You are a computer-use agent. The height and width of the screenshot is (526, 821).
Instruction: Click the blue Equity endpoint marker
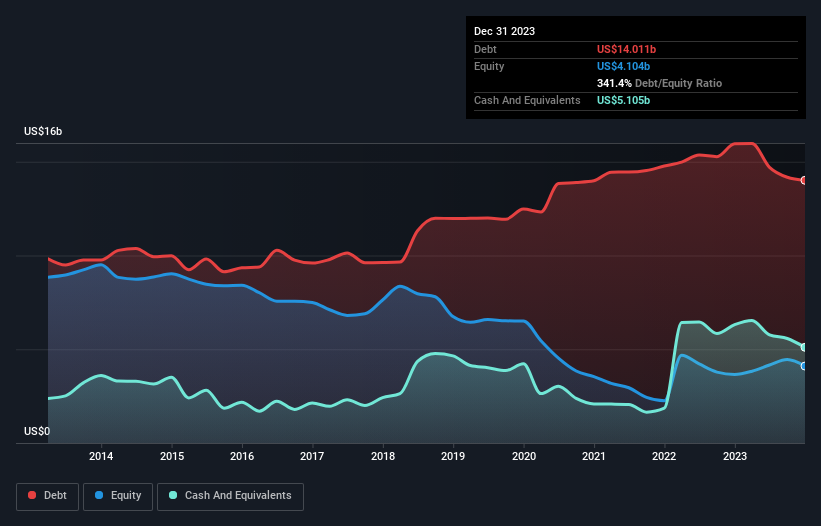click(x=804, y=366)
